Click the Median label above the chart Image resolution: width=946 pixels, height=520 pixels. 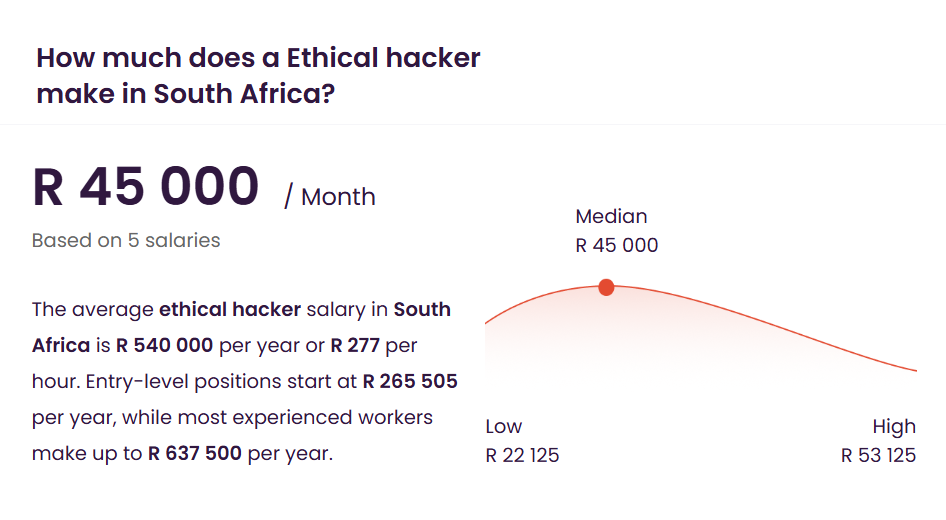[611, 216]
